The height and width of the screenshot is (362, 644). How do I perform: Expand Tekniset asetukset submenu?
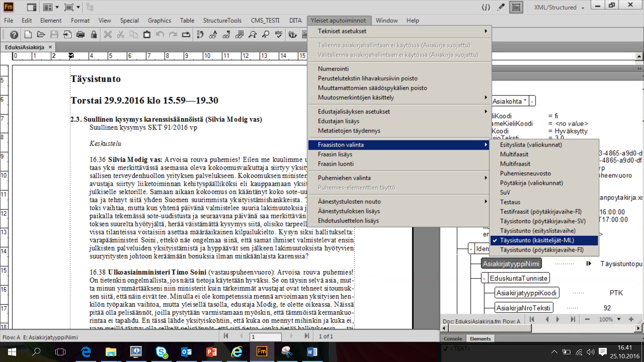click(399, 31)
